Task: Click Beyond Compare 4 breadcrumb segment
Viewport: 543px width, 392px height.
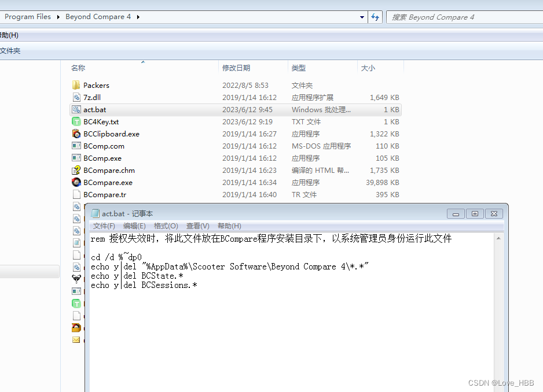Action: point(98,17)
